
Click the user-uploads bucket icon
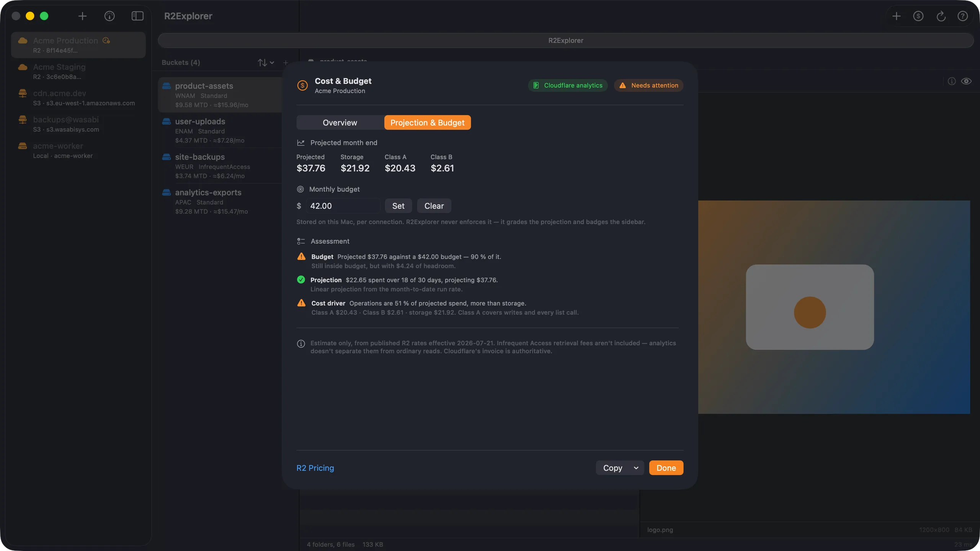click(167, 122)
